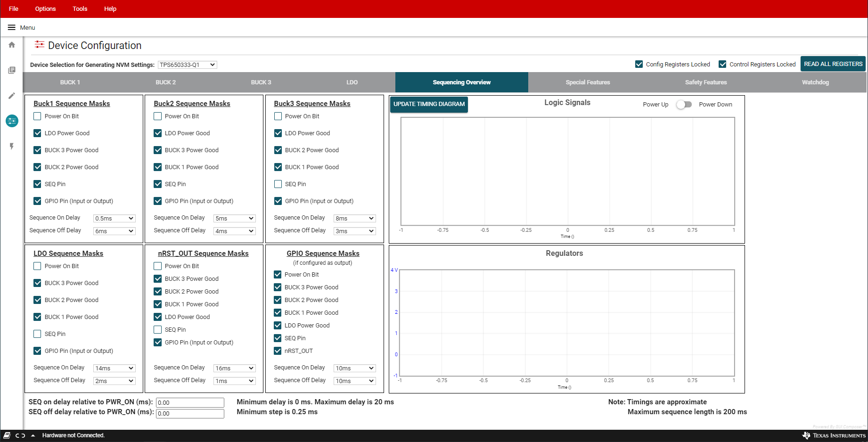Open the lightning bolt sidebar icon

[x=12, y=147]
